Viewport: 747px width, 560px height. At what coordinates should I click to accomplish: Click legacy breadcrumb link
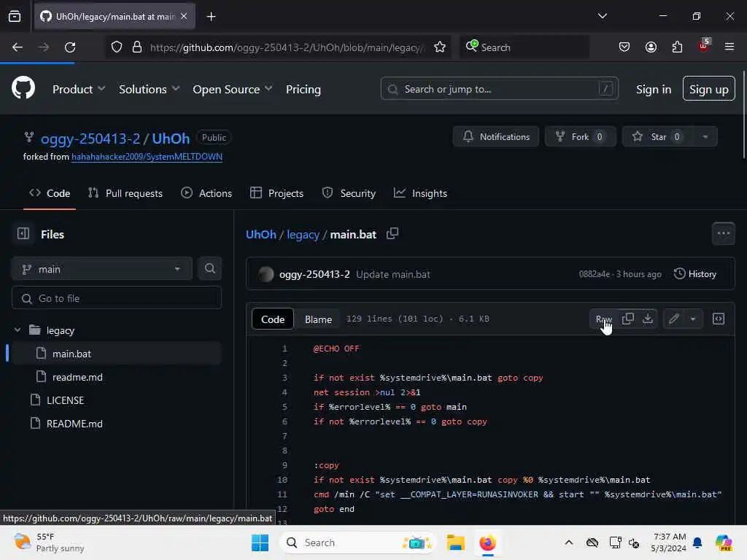303,234
